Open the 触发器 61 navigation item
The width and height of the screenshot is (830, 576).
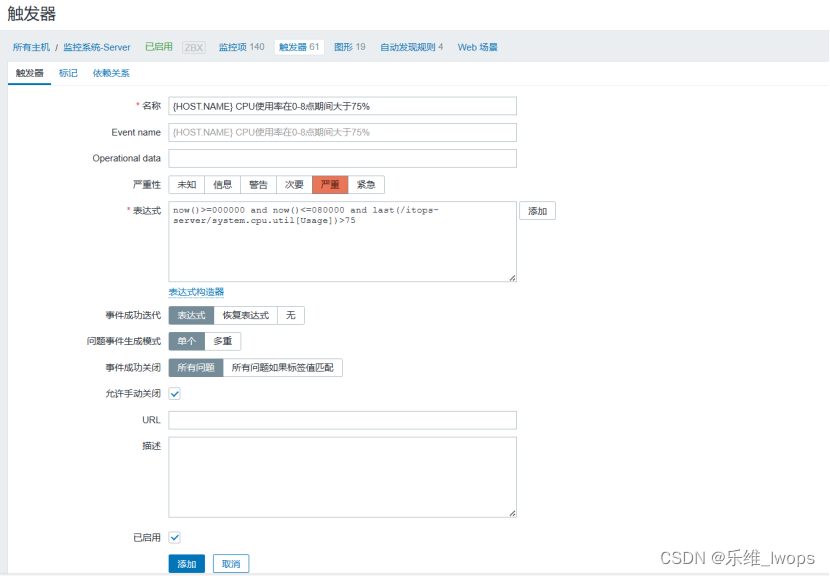pos(299,47)
